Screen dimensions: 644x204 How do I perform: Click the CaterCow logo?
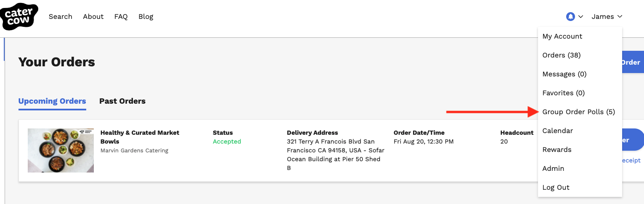(19, 17)
